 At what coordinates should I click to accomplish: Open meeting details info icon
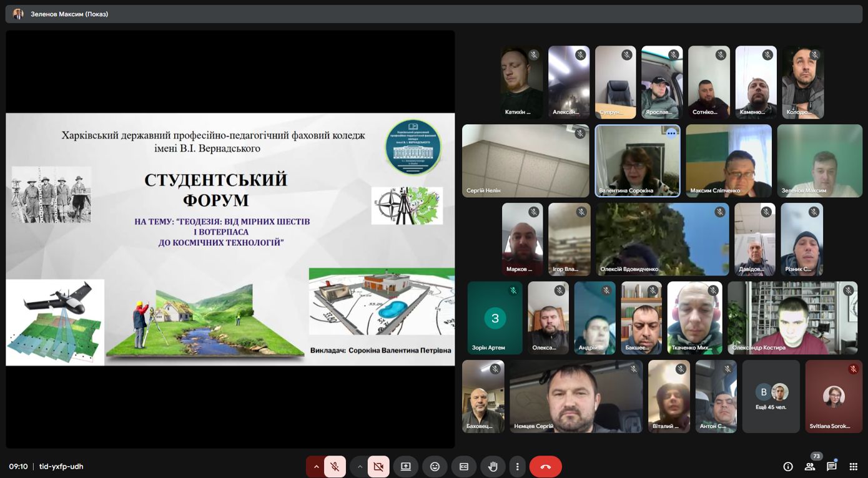pos(788,467)
